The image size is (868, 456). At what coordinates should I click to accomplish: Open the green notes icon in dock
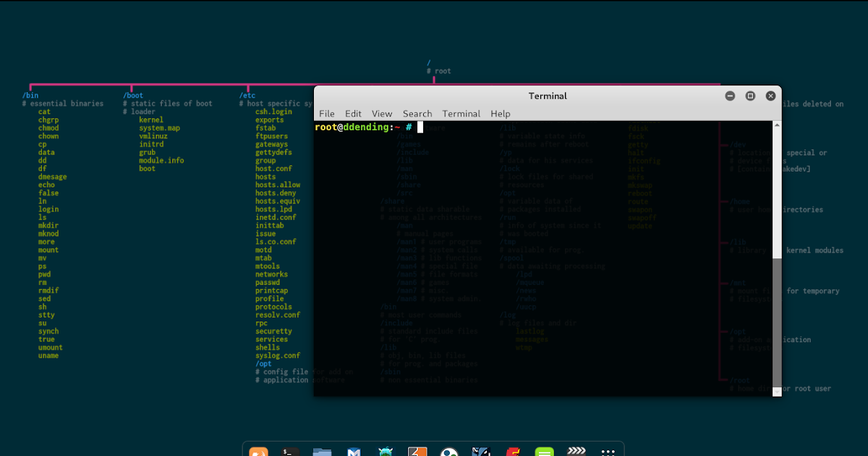[545, 452]
